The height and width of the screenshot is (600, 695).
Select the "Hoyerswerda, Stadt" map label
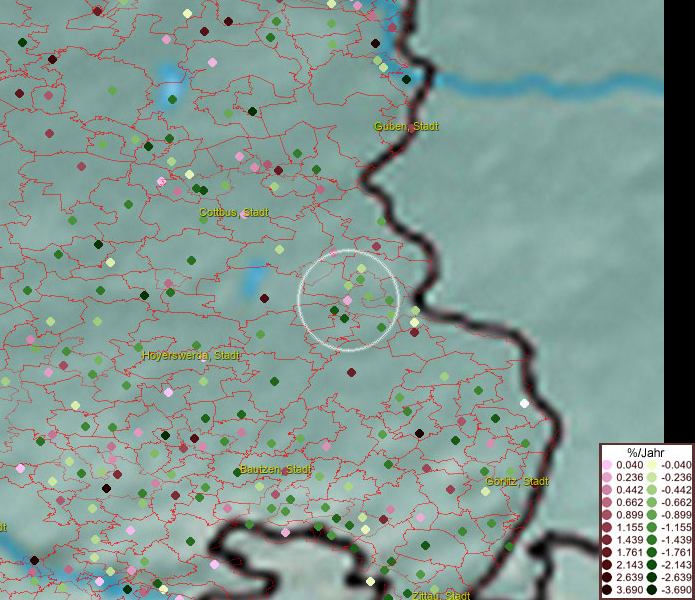tap(191, 355)
